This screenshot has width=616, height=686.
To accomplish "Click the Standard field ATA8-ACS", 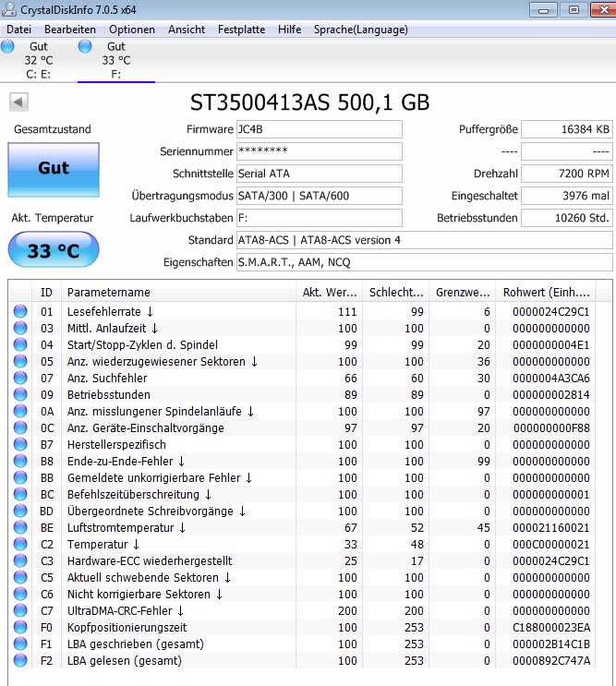I will [x=425, y=240].
